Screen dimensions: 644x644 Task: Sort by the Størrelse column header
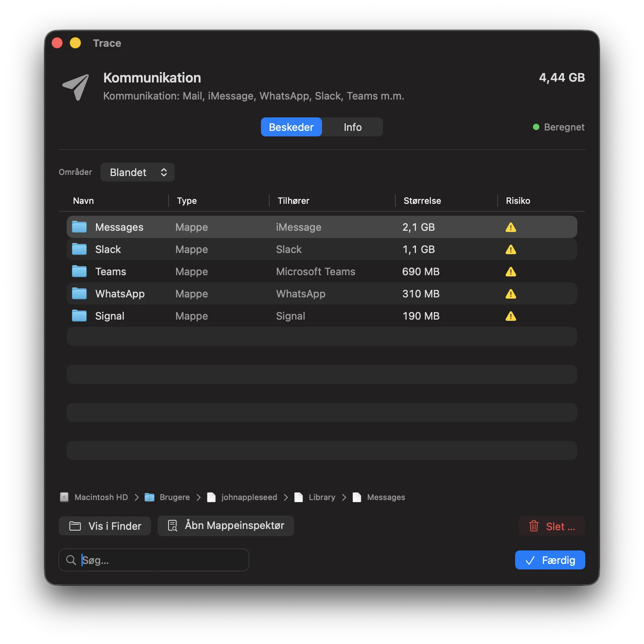click(x=422, y=201)
